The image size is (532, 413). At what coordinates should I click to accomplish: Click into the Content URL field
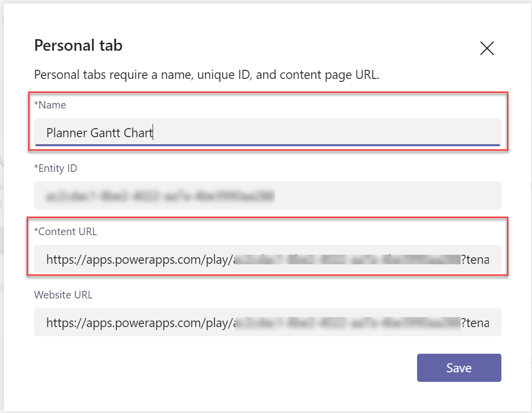click(267, 259)
